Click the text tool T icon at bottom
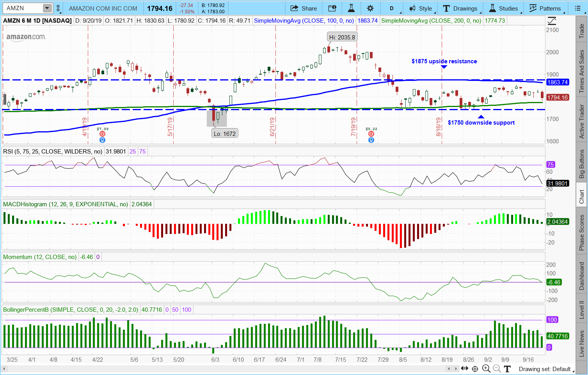 click(507, 368)
